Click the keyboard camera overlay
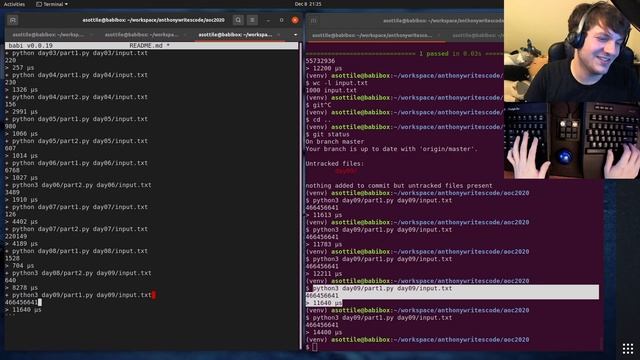The width and height of the screenshot is (640, 360). coord(572,140)
